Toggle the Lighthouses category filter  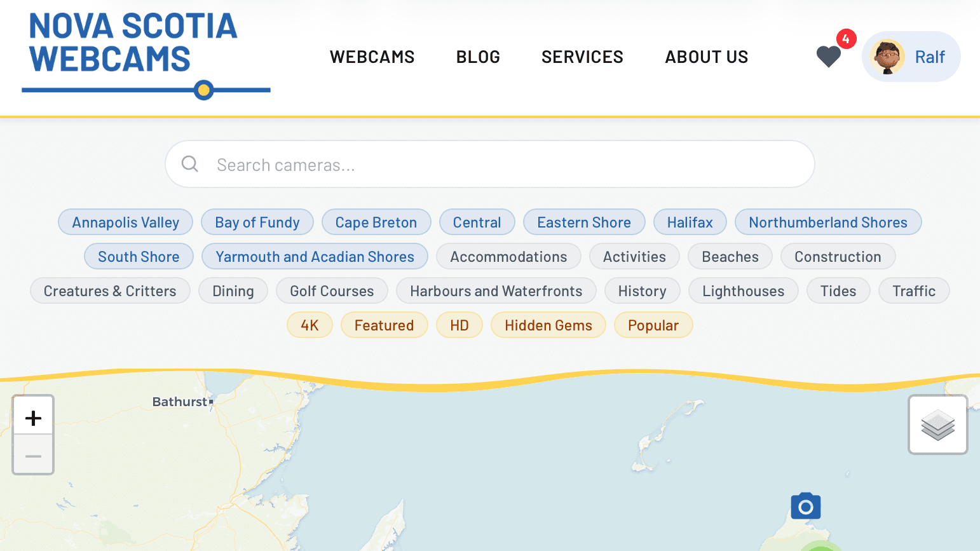743,291
